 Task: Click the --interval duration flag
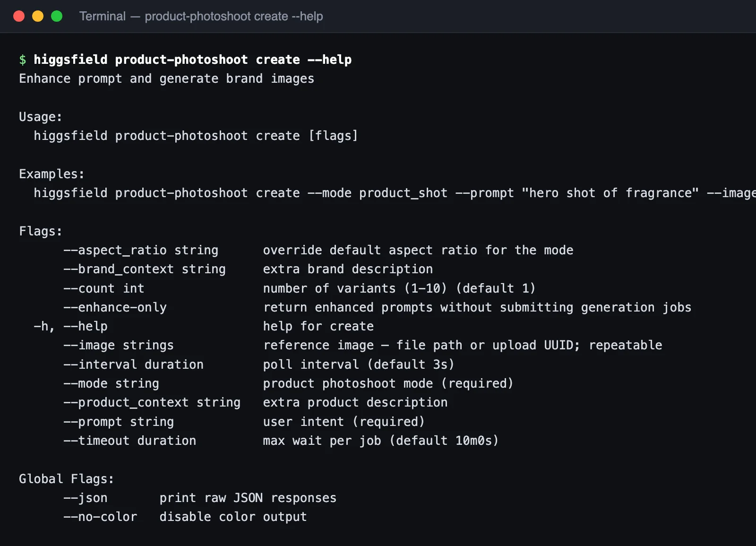tap(133, 364)
